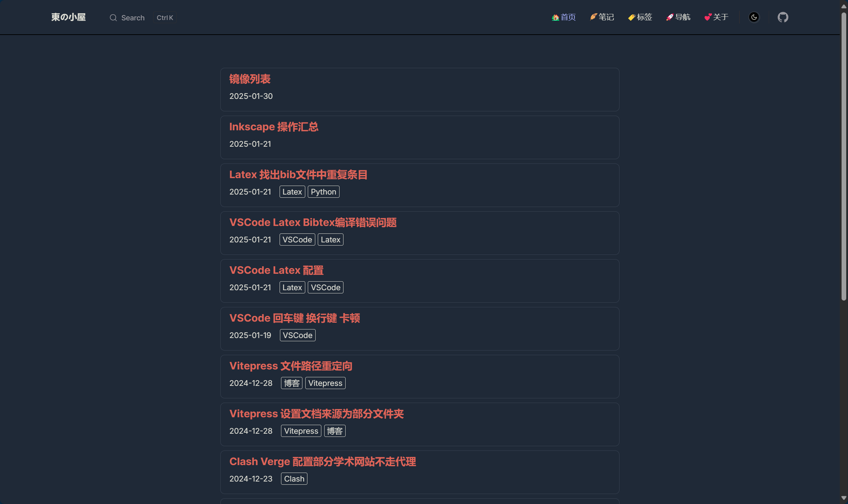848x504 pixels.
Task: Click 博客 tag under 设置文档来源 post
Action: point(335,431)
